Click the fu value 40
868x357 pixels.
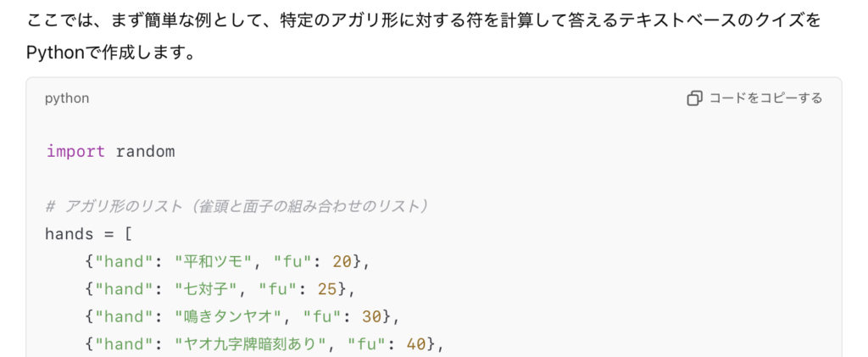[x=422, y=343]
